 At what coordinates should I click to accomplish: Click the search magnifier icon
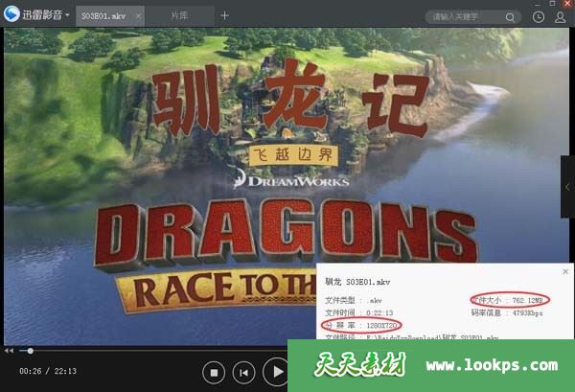tap(510, 17)
